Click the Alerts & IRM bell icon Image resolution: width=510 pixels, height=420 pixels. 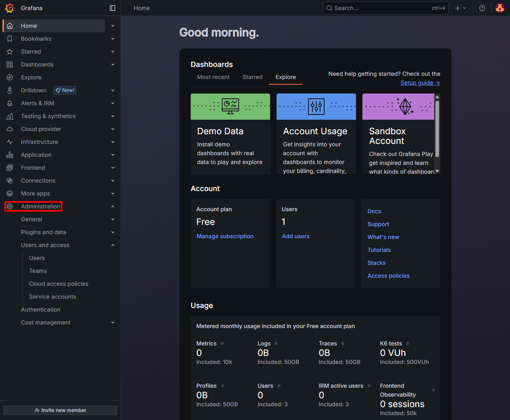coord(10,103)
